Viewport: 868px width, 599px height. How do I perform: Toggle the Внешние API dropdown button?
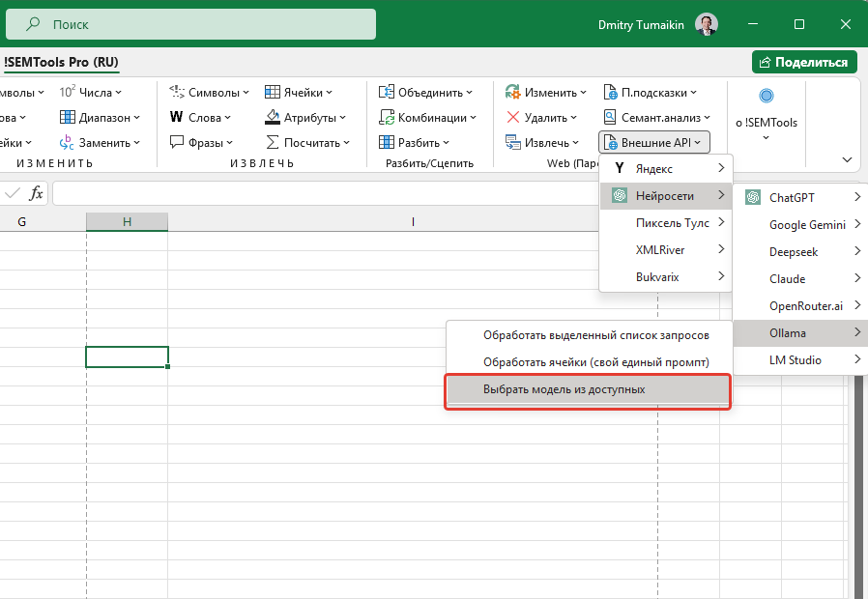coord(653,143)
